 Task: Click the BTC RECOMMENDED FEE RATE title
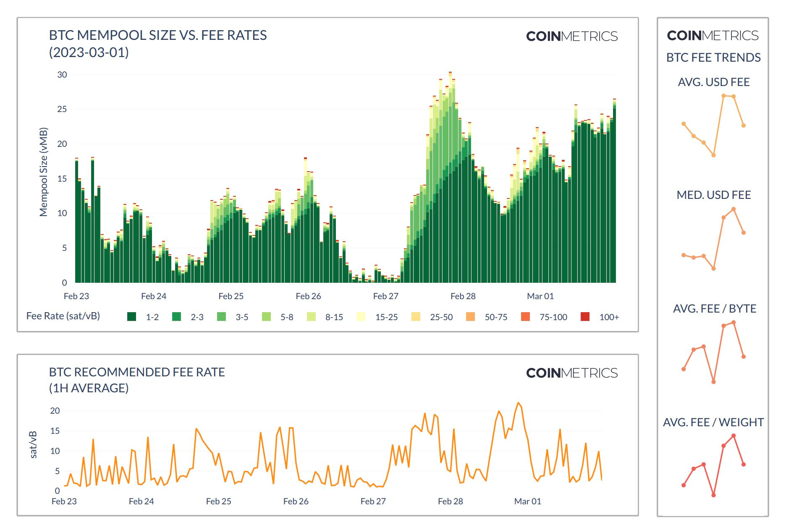pyautogui.click(x=137, y=372)
